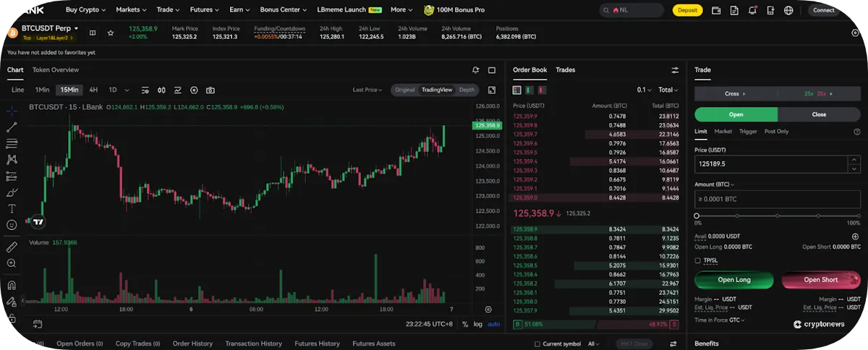The height and width of the screenshot is (350, 868).
Task: Open the language globe icon
Action: pyautogui.click(x=788, y=11)
